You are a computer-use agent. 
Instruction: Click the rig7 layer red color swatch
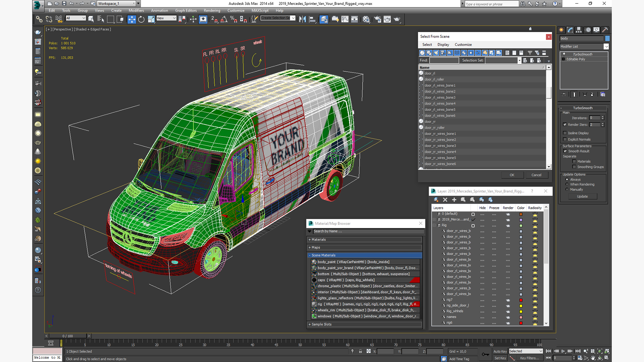point(521,300)
